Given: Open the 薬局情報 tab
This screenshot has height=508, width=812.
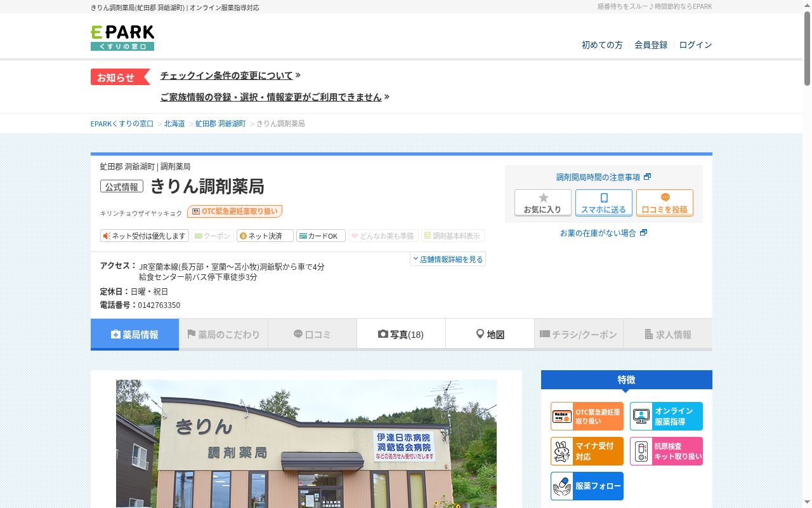Looking at the screenshot, I should (x=134, y=335).
